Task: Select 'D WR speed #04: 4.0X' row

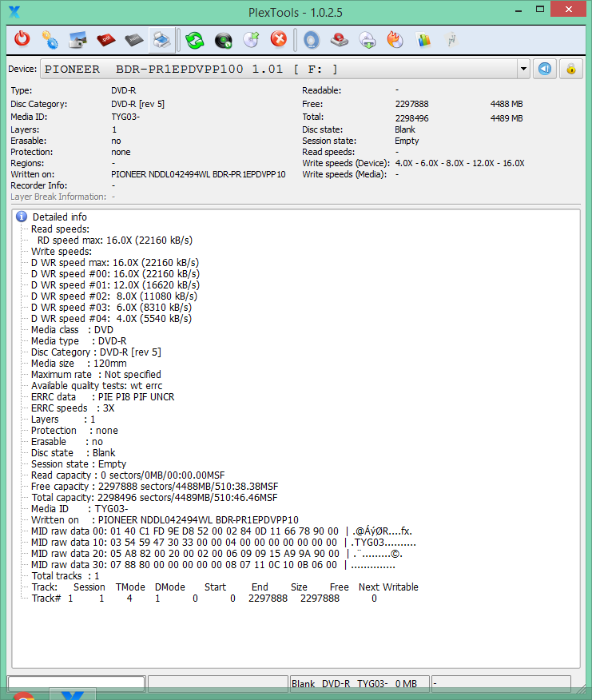Action: (111, 318)
